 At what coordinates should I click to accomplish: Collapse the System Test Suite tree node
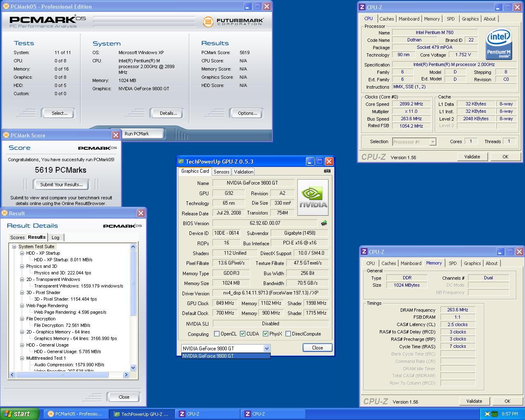(x=14, y=247)
